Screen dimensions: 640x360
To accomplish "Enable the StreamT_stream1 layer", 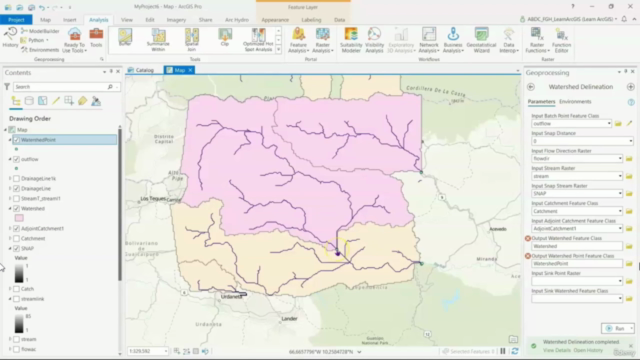I will (16, 198).
